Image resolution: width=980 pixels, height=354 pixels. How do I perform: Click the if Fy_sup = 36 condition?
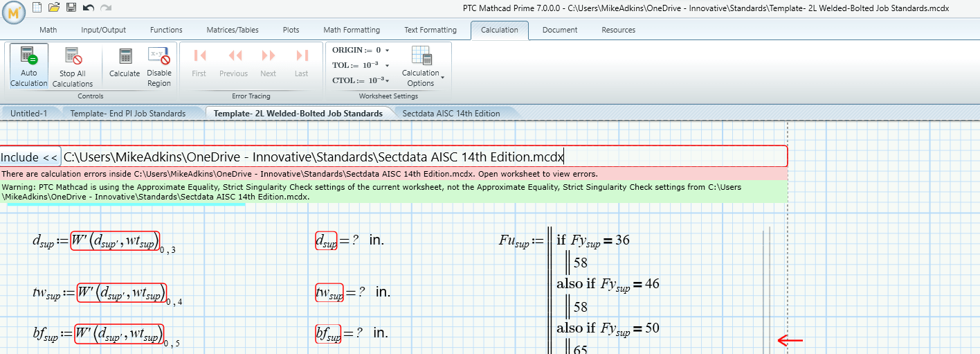tap(593, 241)
